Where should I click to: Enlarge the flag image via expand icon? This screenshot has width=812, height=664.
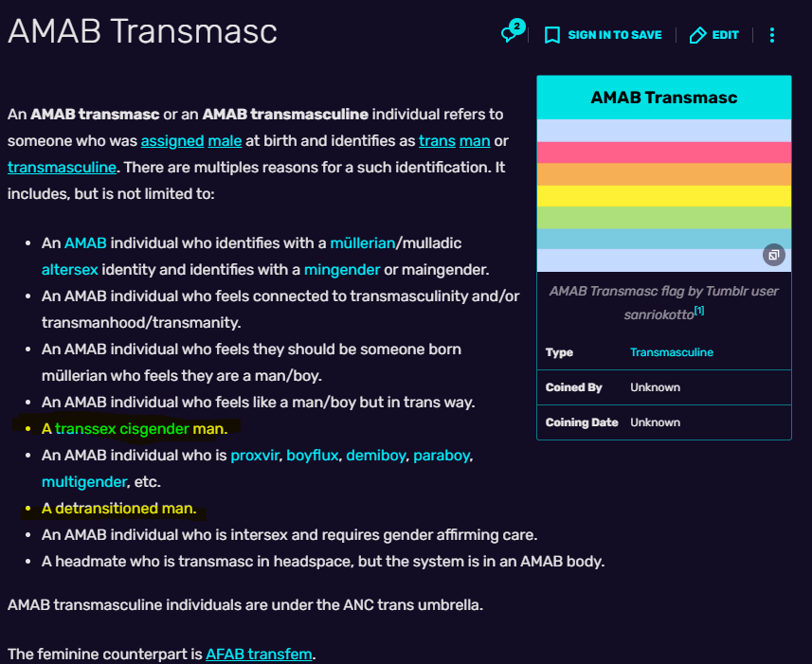pyautogui.click(x=774, y=255)
